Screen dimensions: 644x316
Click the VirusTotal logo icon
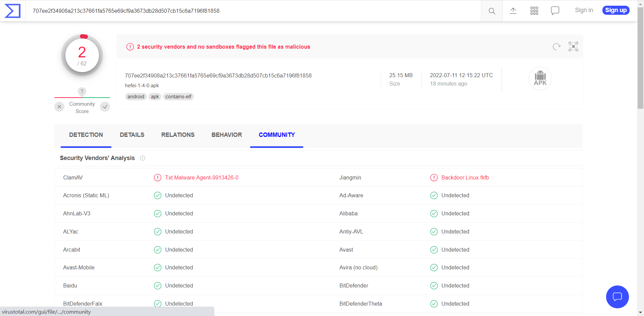(x=12, y=11)
